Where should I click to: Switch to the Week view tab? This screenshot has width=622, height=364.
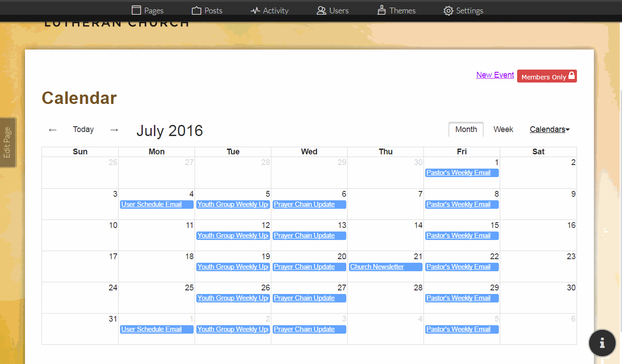[503, 129]
